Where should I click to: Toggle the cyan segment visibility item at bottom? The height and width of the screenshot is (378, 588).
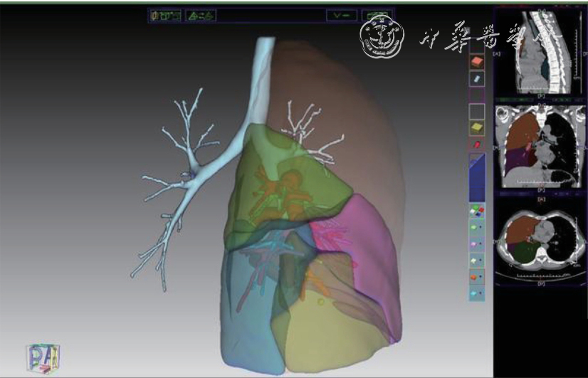476,292
